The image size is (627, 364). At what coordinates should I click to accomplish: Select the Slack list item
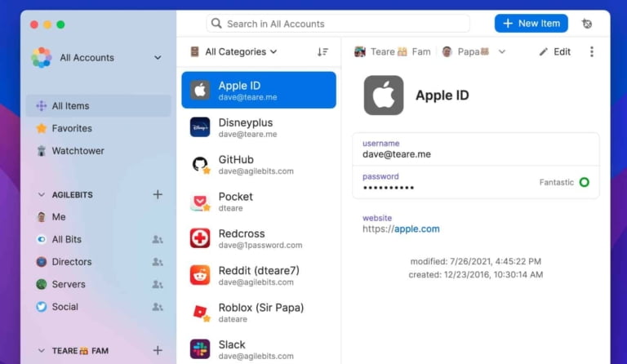(259, 349)
